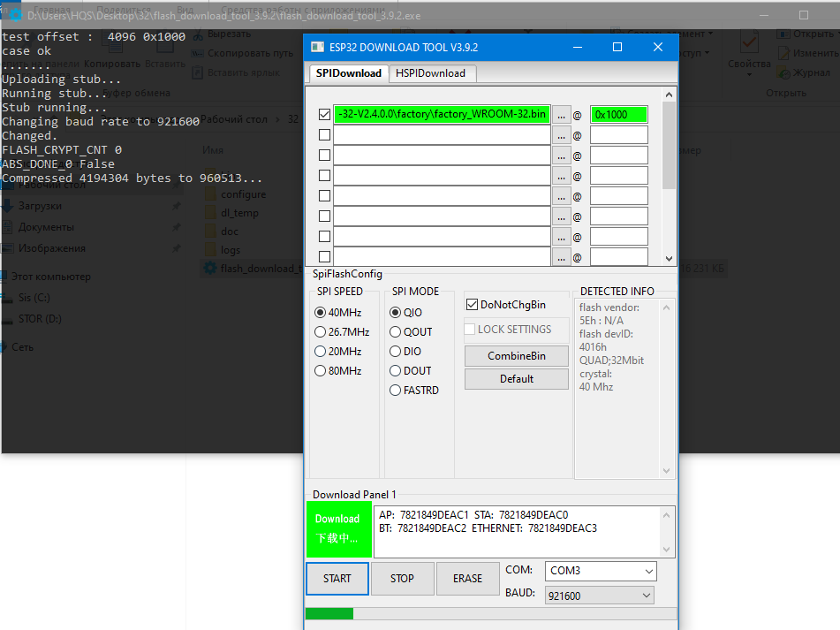Minimize the console window
This screenshot has height=630, width=840.
[764, 15]
